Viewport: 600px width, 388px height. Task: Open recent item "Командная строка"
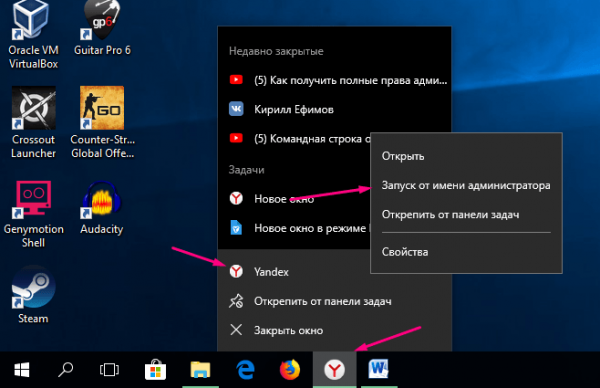pyautogui.click(x=294, y=139)
